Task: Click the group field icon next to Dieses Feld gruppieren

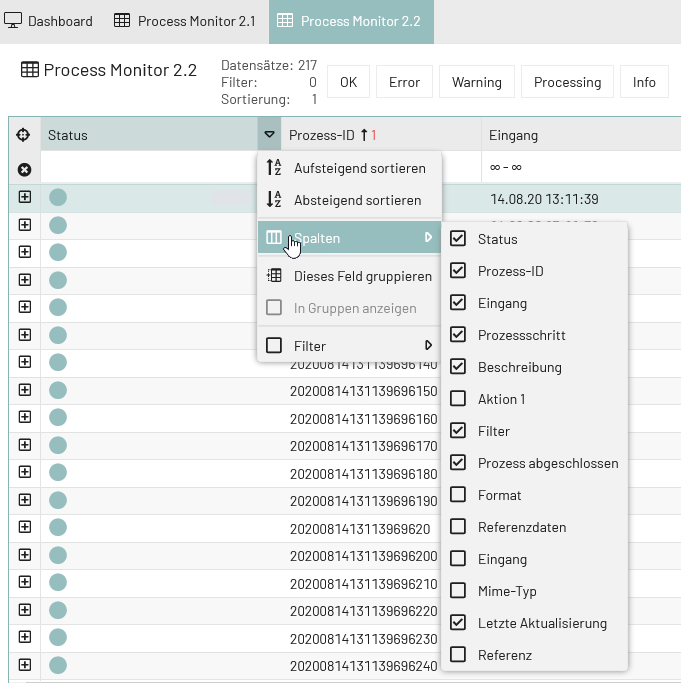Action: pos(274,275)
